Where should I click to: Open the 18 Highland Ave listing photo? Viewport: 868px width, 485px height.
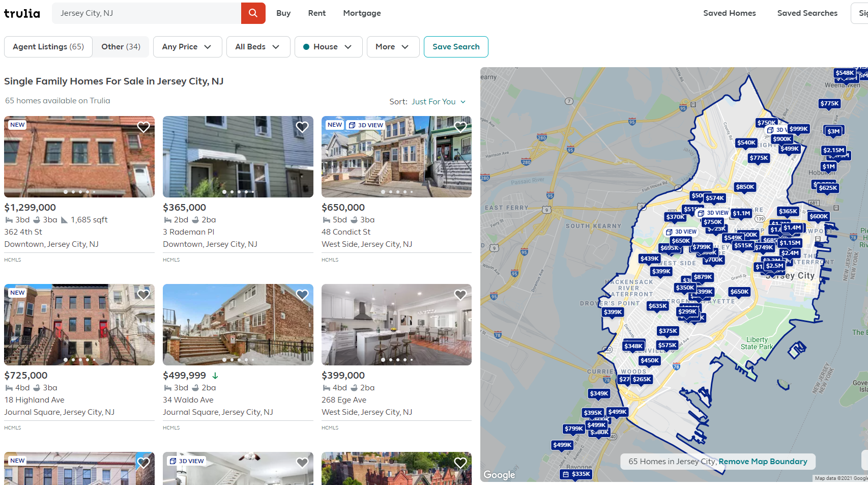tap(79, 325)
